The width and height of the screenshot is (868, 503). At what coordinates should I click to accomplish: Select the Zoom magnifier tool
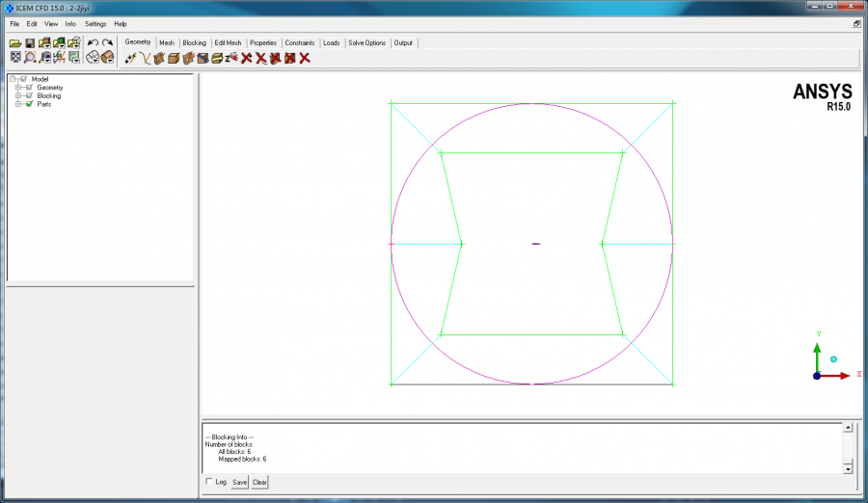click(x=30, y=58)
